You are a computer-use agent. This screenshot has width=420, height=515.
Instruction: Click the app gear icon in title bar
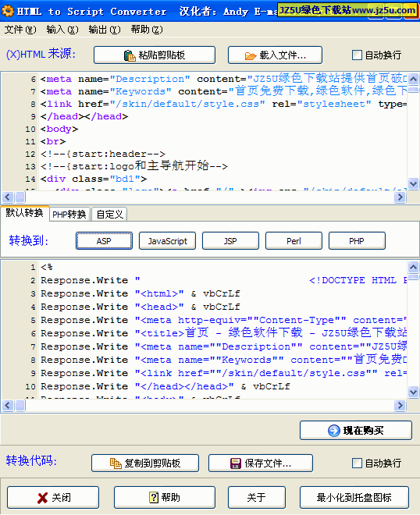(x=8, y=11)
